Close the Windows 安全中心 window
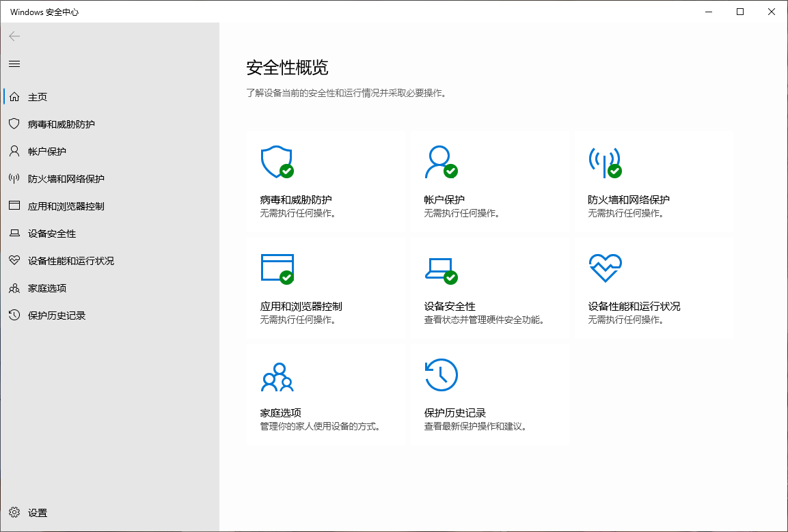The height and width of the screenshot is (532, 788). pos(772,12)
